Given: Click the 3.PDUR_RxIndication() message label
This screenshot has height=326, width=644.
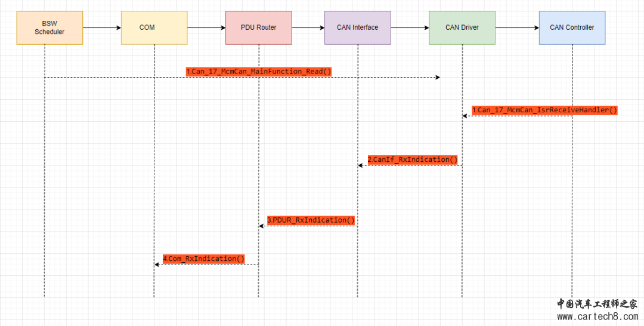Looking at the screenshot, I should (x=311, y=220).
